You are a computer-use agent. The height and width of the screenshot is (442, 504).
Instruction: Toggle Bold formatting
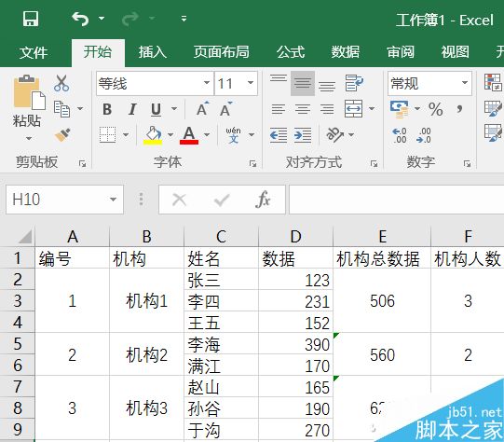coord(107,109)
